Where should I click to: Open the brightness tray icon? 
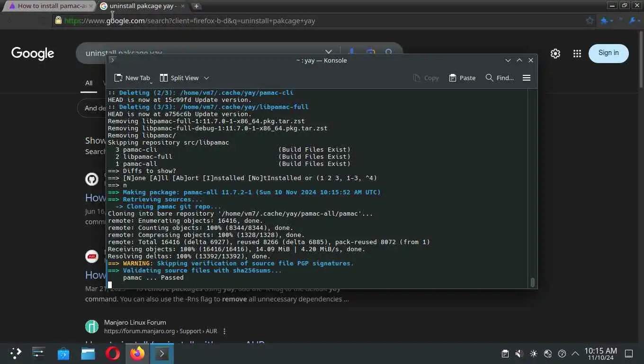click(534, 354)
